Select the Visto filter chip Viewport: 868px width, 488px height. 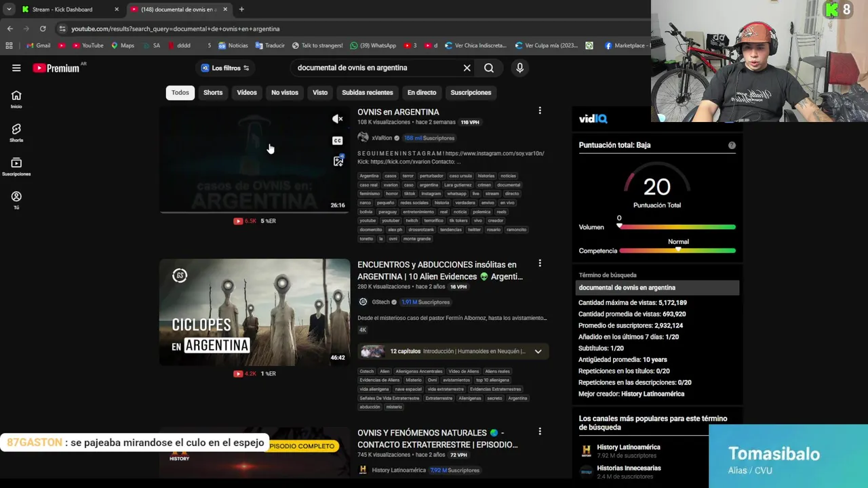click(320, 92)
